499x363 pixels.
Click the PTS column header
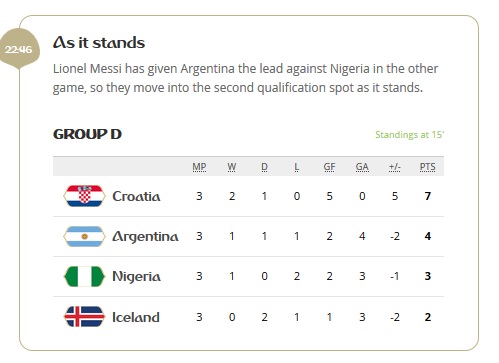tap(427, 167)
